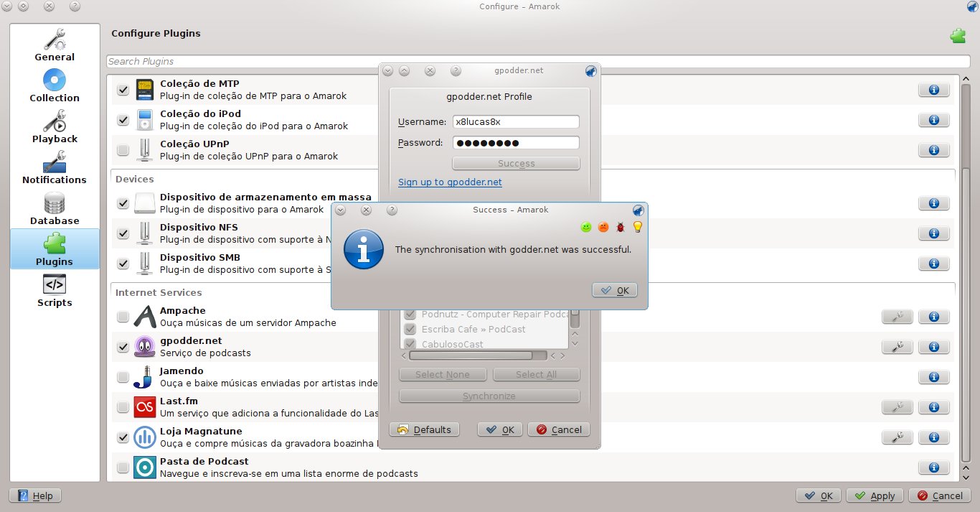Show info for Coleção de MTP plugin
This screenshot has height=512, width=980.
click(933, 90)
